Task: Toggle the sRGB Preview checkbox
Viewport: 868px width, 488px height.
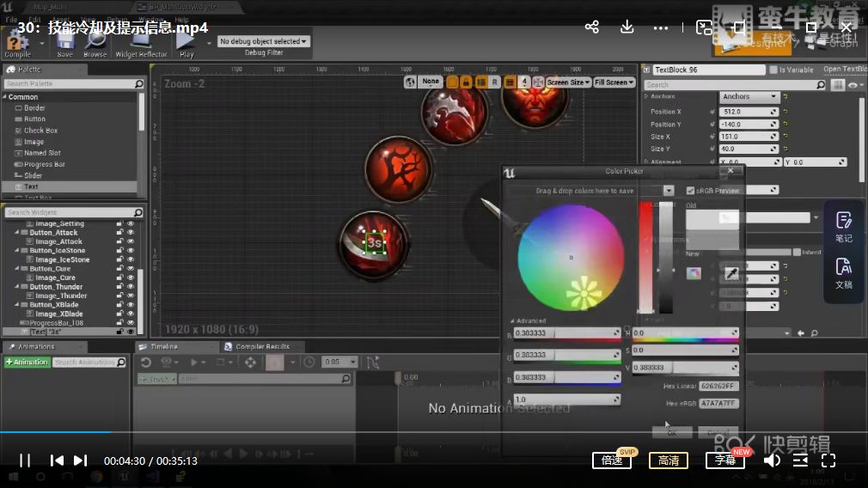Action: (690, 191)
